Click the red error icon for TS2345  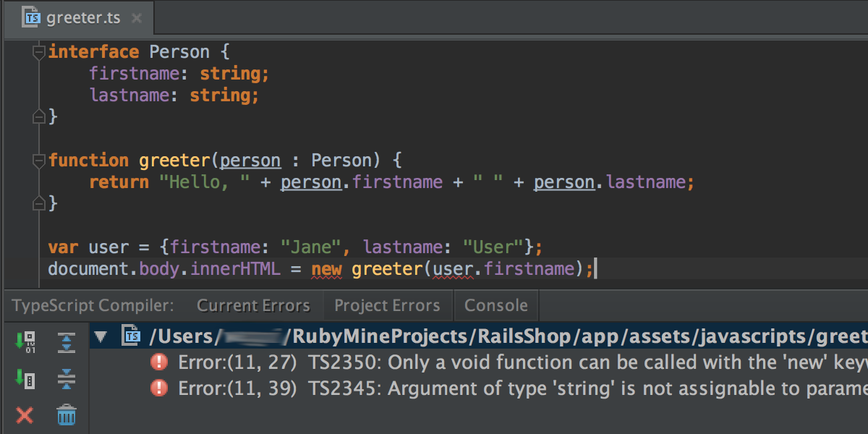coord(158,388)
